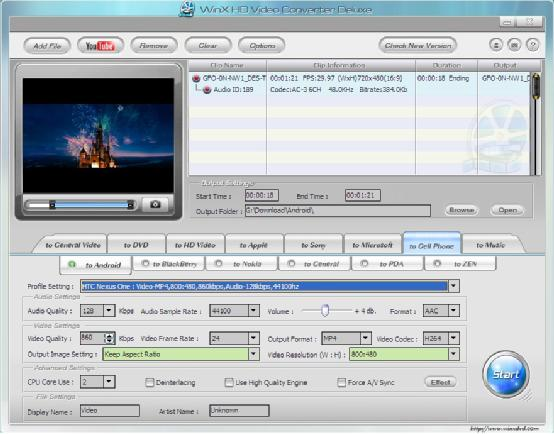Select the to PDA radio option
The width and height of the screenshot is (554, 434).
(x=364, y=264)
